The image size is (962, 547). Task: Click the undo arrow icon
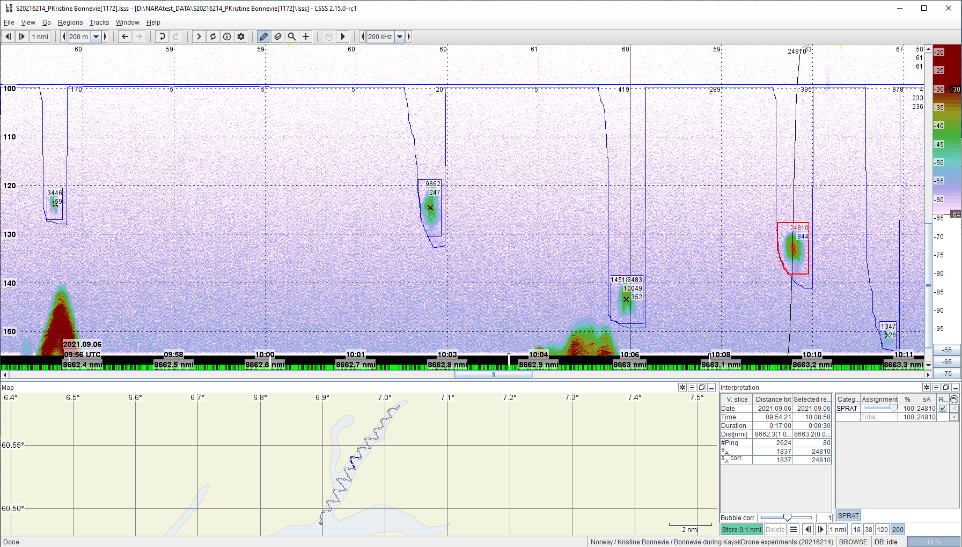[x=161, y=36]
